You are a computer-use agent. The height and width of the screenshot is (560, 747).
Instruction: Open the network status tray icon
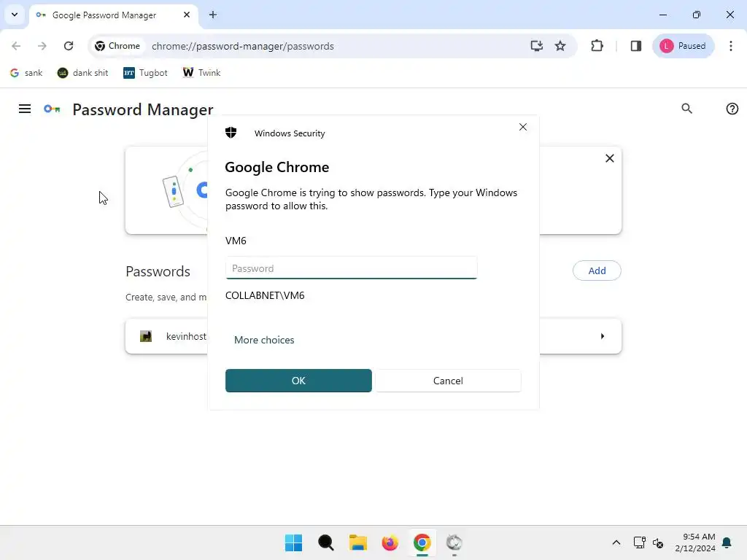pyautogui.click(x=639, y=542)
